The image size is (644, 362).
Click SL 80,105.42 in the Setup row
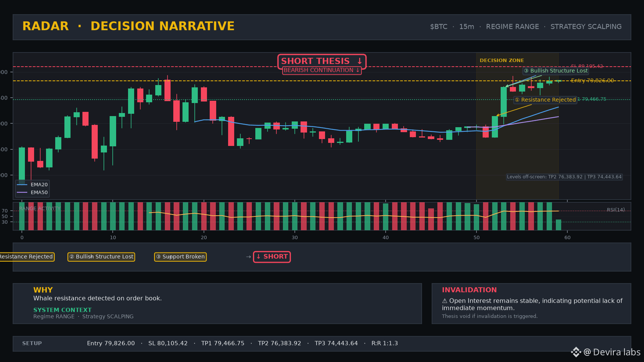point(168,343)
